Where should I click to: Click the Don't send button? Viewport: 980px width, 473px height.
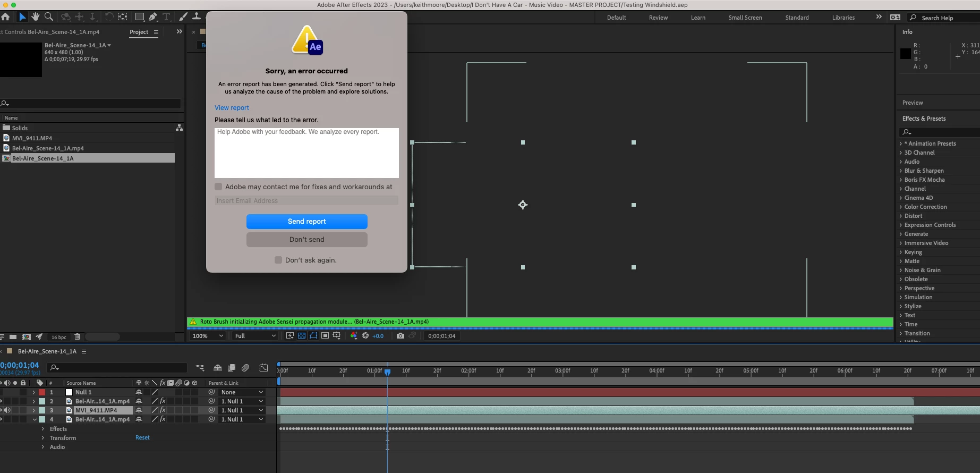point(307,239)
